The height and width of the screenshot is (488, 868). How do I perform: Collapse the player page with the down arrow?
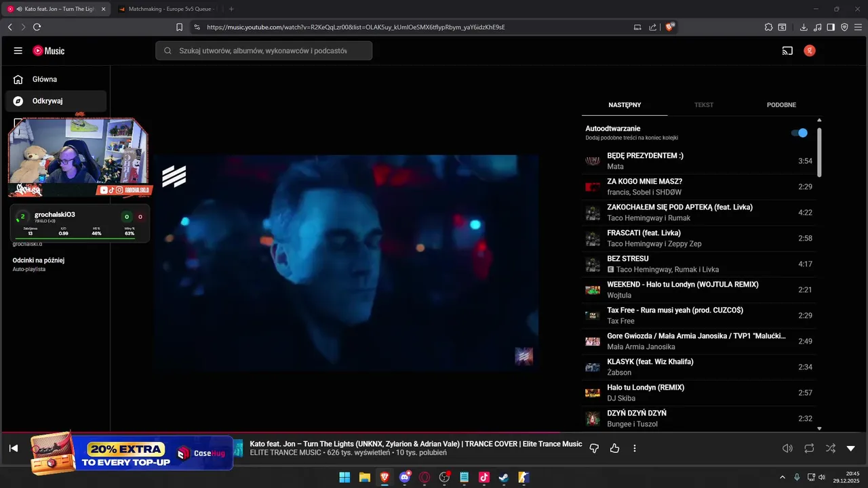(851, 448)
